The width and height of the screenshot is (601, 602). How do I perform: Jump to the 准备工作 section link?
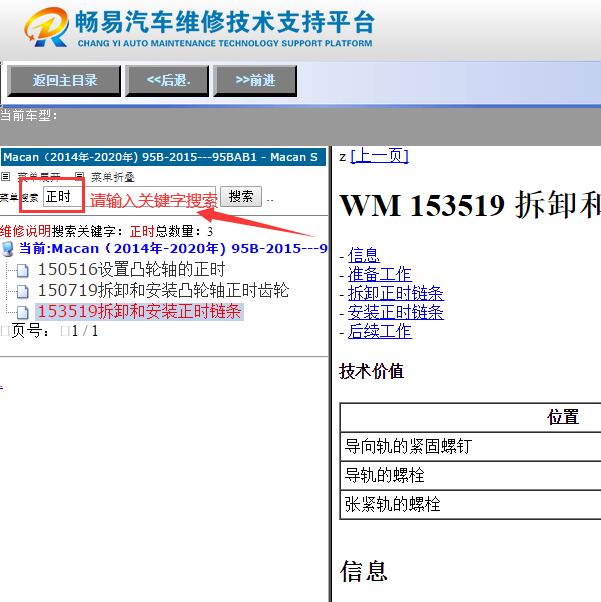tap(379, 274)
